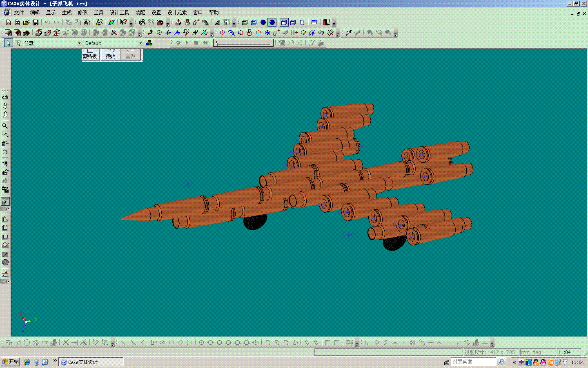Open the 生成 menu
This screenshot has height=368, width=588.
[x=67, y=13]
